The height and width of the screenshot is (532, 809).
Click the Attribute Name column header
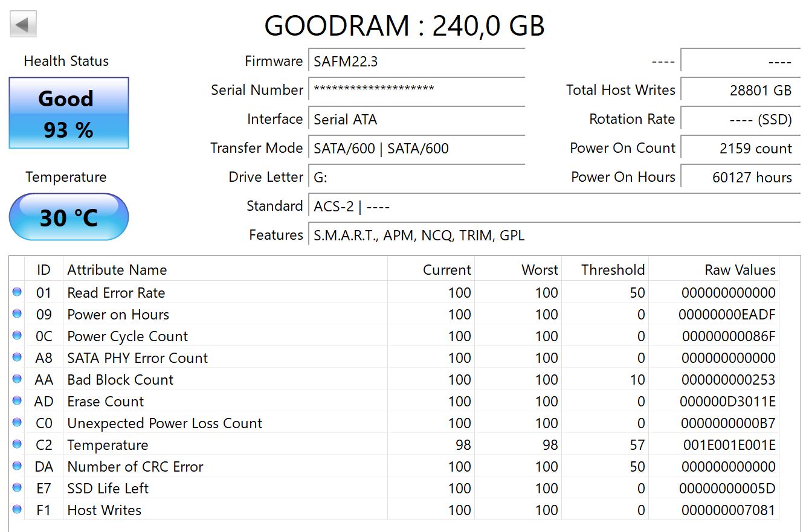point(225,270)
